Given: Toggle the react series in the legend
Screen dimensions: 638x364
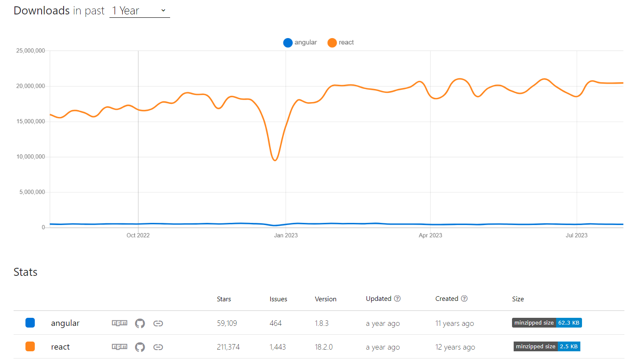Looking at the screenshot, I should [x=341, y=42].
